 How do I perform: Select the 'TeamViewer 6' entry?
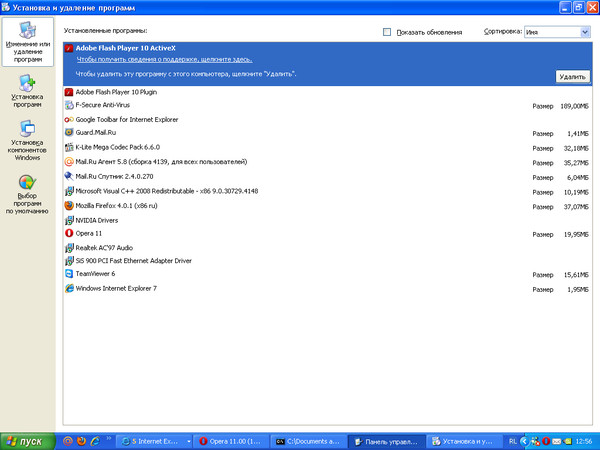95,274
